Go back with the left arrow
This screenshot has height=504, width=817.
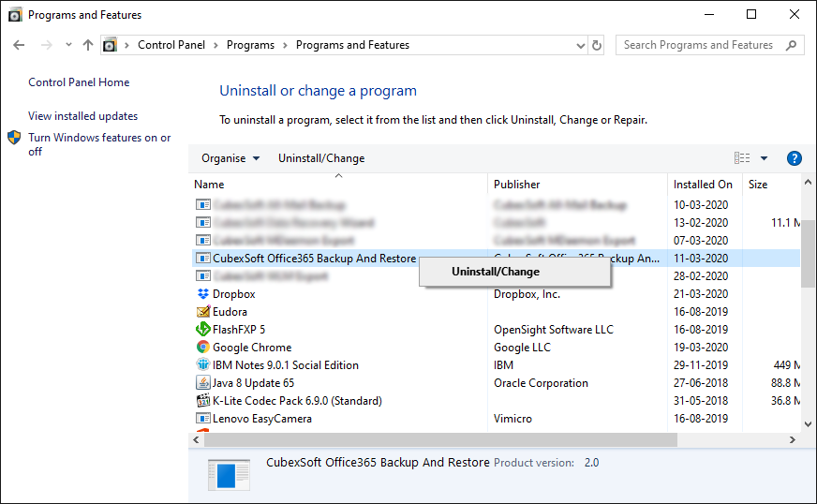pyautogui.click(x=19, y=45)
